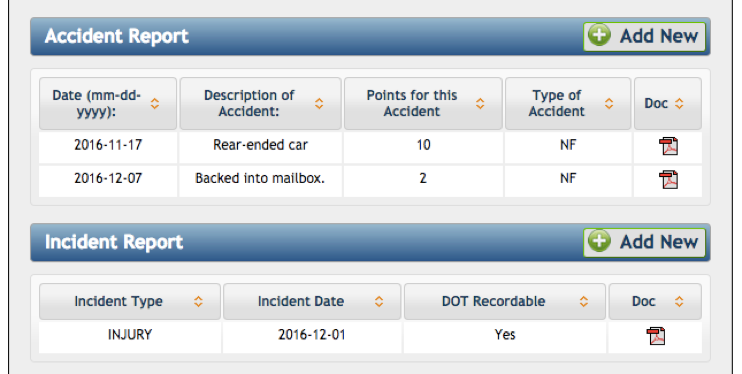Click green plus icon in Incident Report header

pos(599,241)
